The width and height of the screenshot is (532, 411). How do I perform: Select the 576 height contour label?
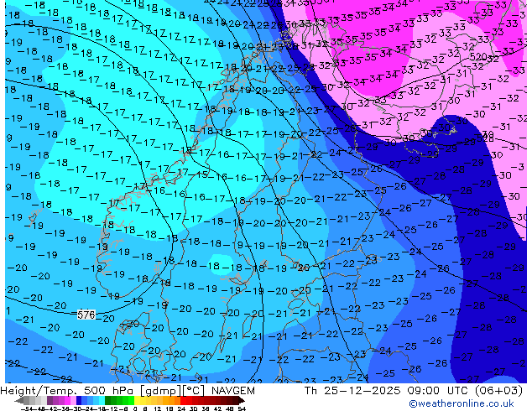point(86,315)
